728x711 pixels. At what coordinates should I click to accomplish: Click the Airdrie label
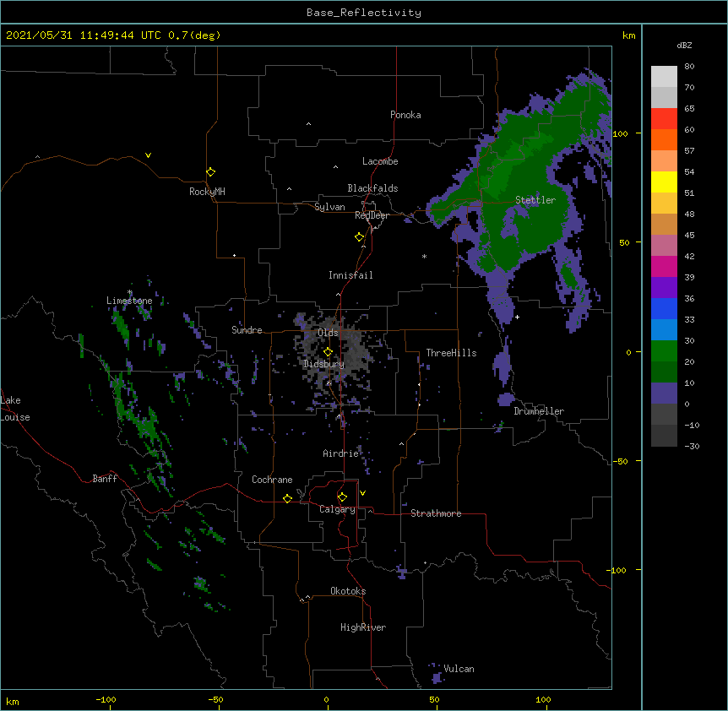340,453
